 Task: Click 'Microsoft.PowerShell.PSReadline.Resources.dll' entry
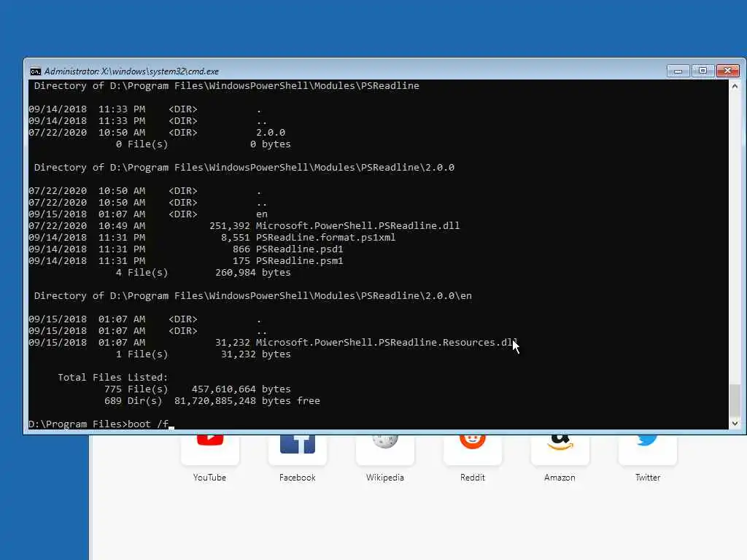click(x=387, y=343)
